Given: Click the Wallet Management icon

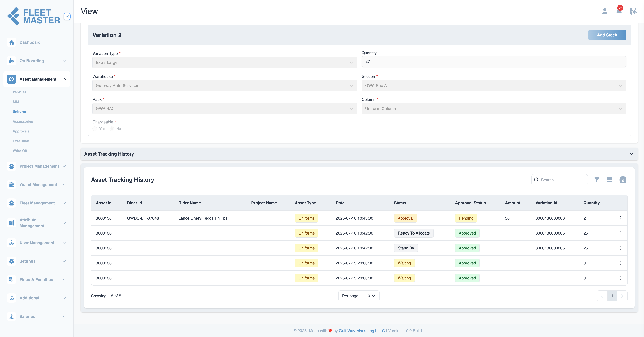Looking at the screenshot, I should tap(12, 185).
